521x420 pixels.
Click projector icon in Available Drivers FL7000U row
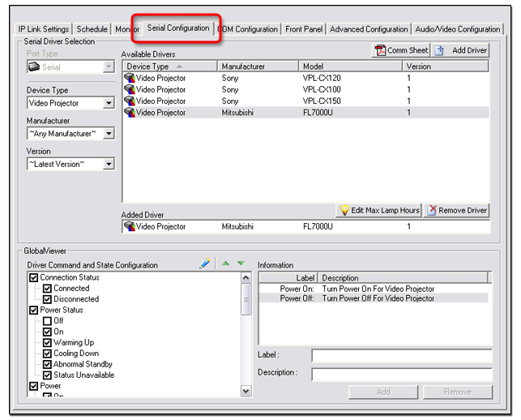(x=130, y=113)
